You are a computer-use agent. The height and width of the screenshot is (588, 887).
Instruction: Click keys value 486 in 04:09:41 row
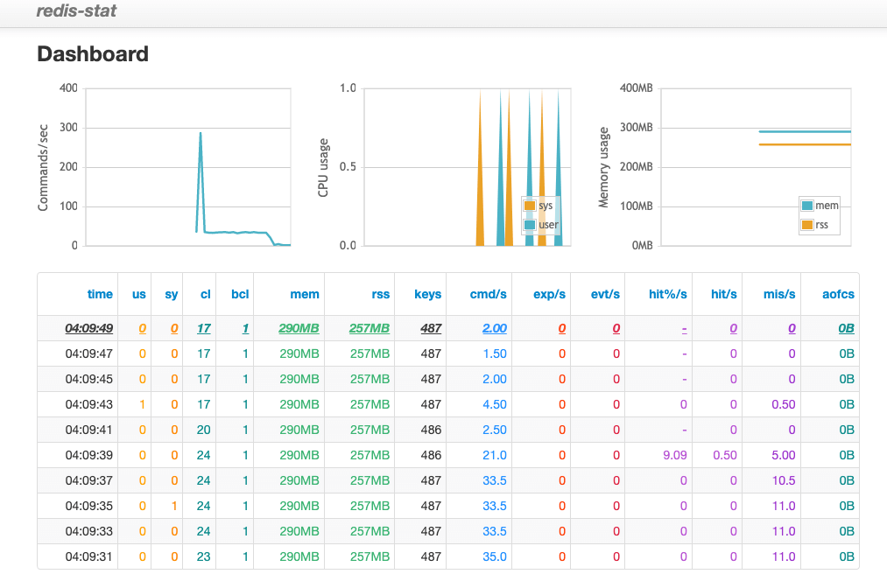[431, 430]
